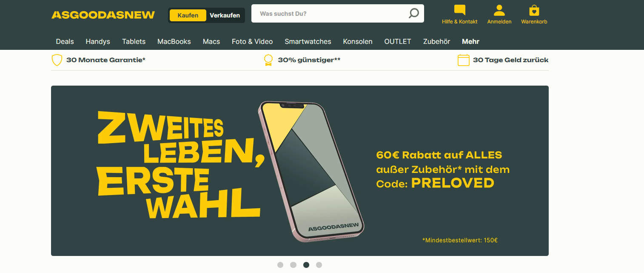
Task: Open the Handys category menu
Action: (x=98, y=42)
